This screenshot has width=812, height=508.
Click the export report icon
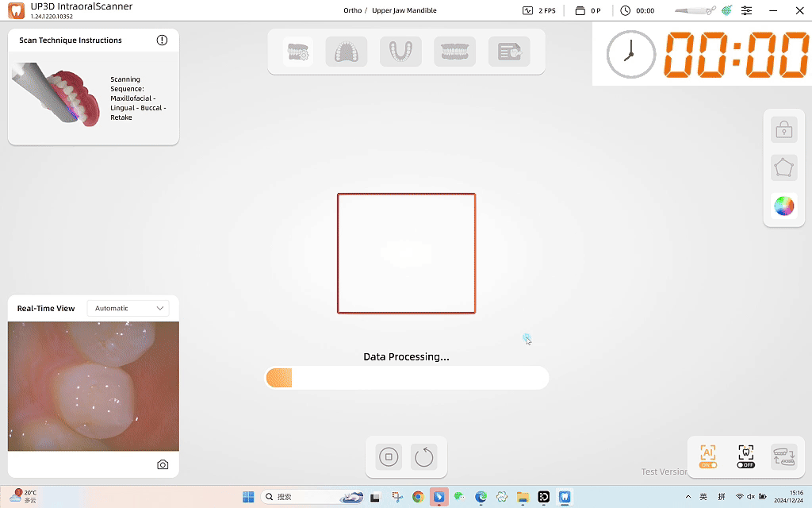point(509,52)
